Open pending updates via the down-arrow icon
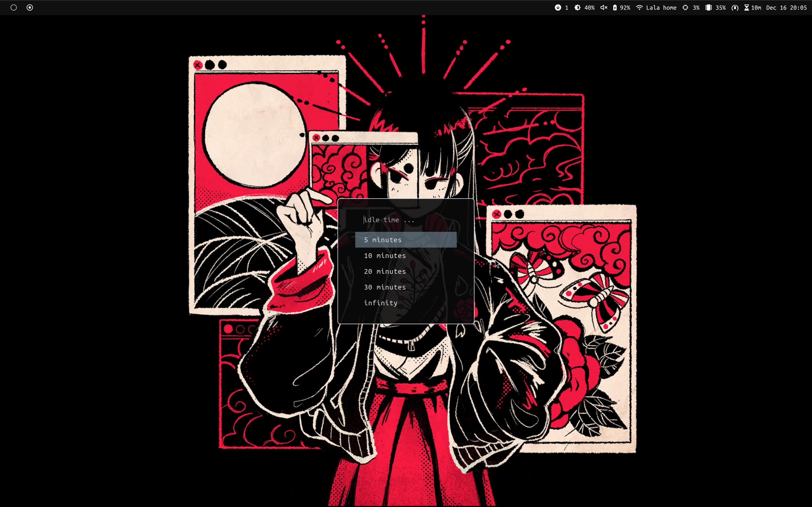 pyautogui.click(x=558, y=7)
